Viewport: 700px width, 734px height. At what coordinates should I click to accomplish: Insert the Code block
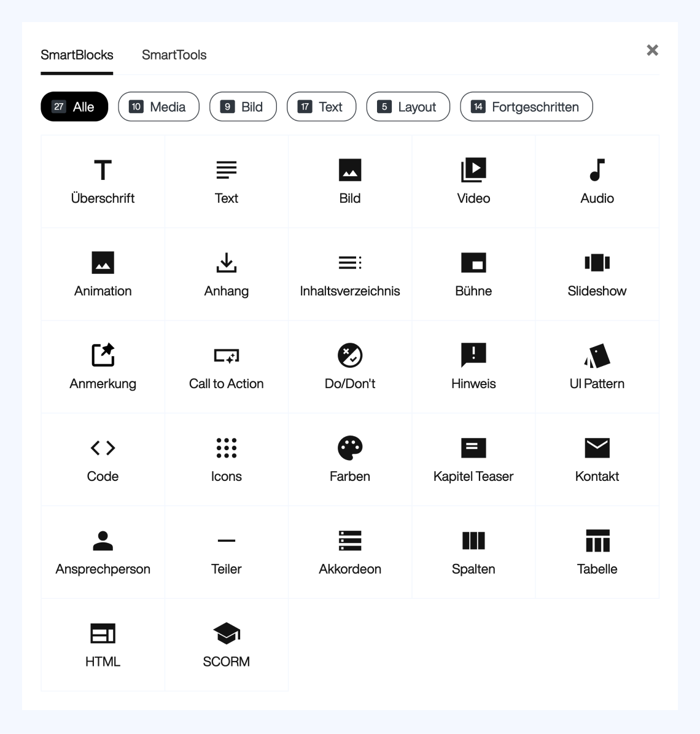point(103,460)
